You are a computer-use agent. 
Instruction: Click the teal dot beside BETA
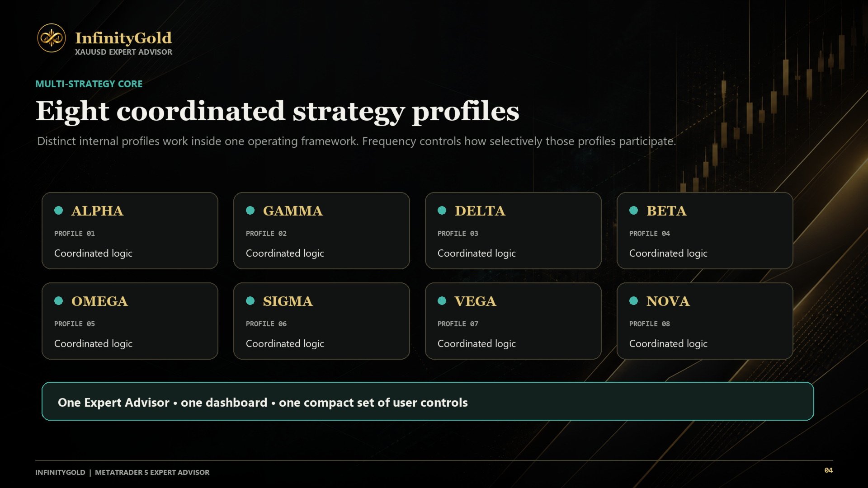633,211
